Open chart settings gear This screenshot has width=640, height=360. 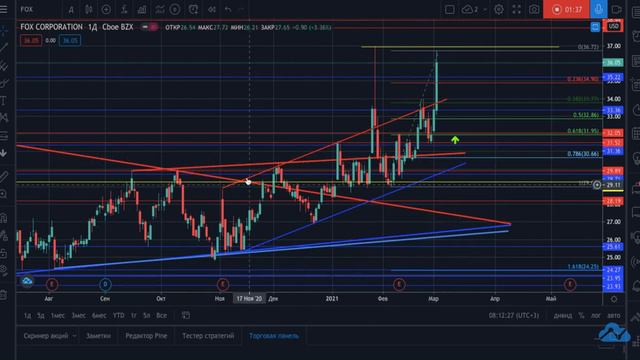499,9
